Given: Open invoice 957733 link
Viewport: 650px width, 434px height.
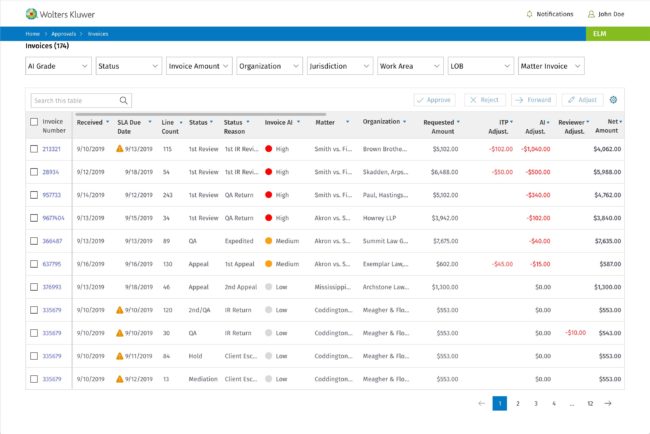Looking at the screenshot, I should pos(51,195).
